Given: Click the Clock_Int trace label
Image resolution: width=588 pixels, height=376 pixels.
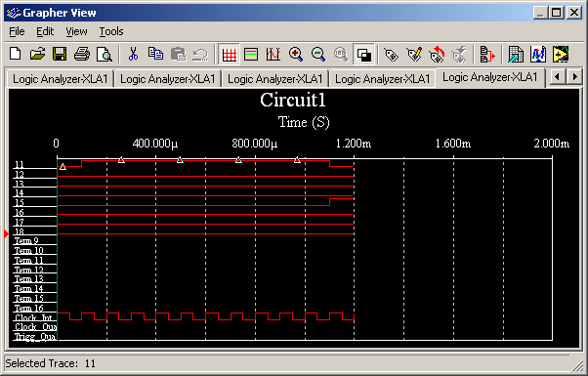Looking at the screenshot, I should tap(33, 318).
